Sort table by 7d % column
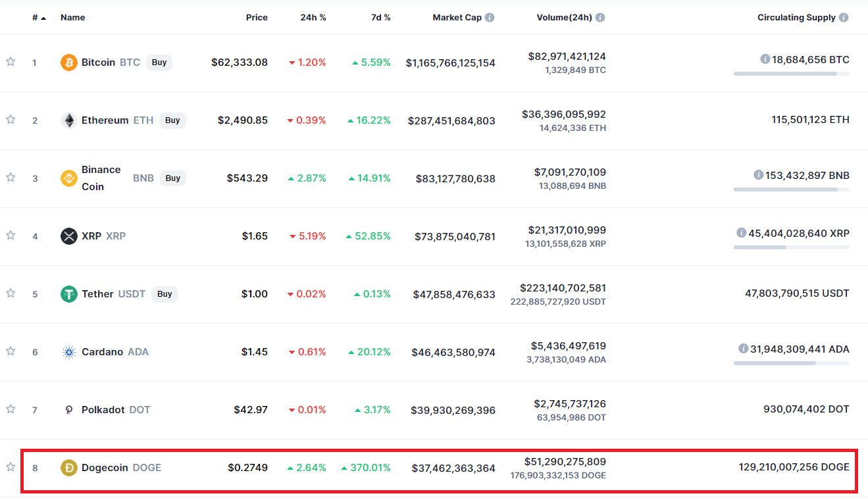This screenshot has width=868, height=504. point(380,18)
